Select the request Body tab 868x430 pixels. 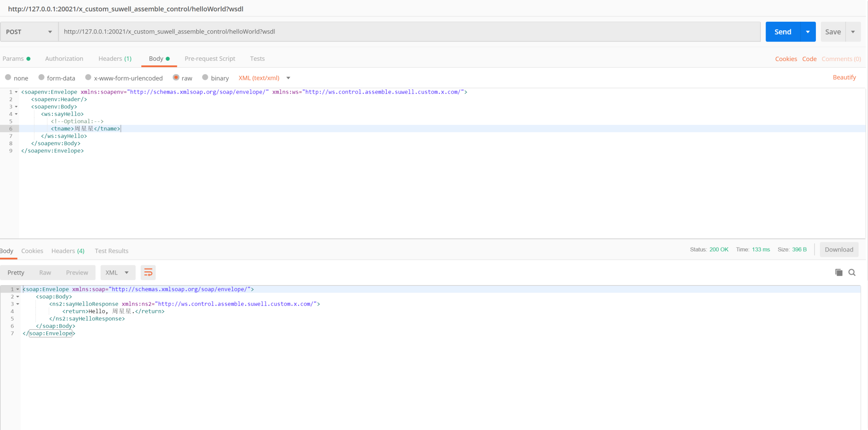tap(159, 59)
